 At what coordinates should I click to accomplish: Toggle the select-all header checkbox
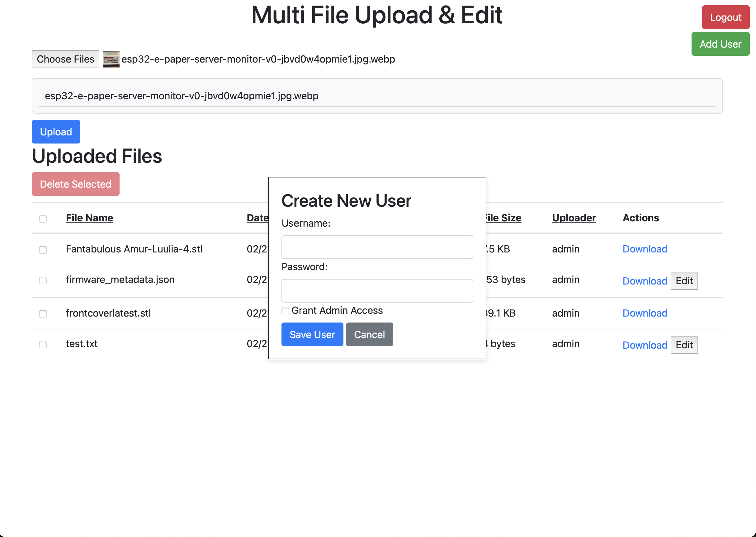[x=43, y=219]
